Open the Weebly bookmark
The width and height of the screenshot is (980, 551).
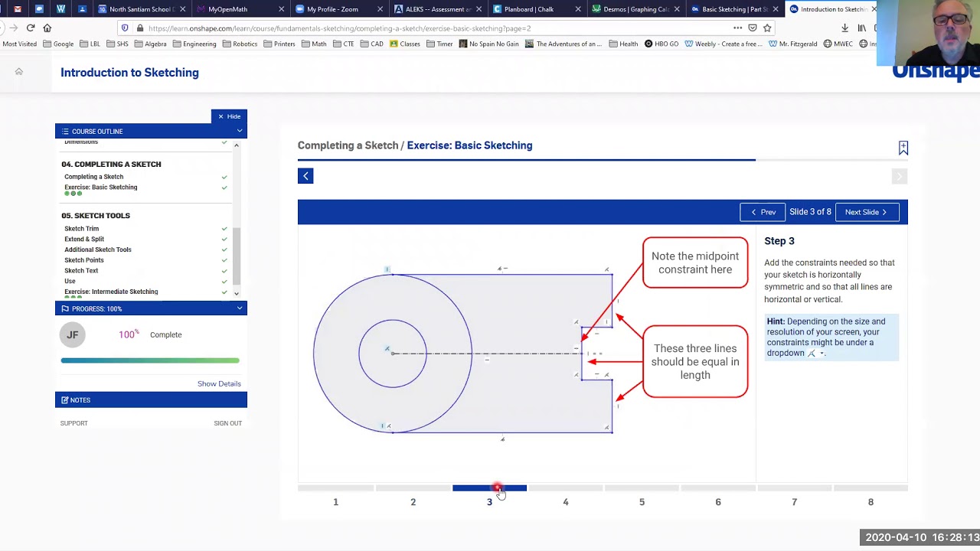724,44
